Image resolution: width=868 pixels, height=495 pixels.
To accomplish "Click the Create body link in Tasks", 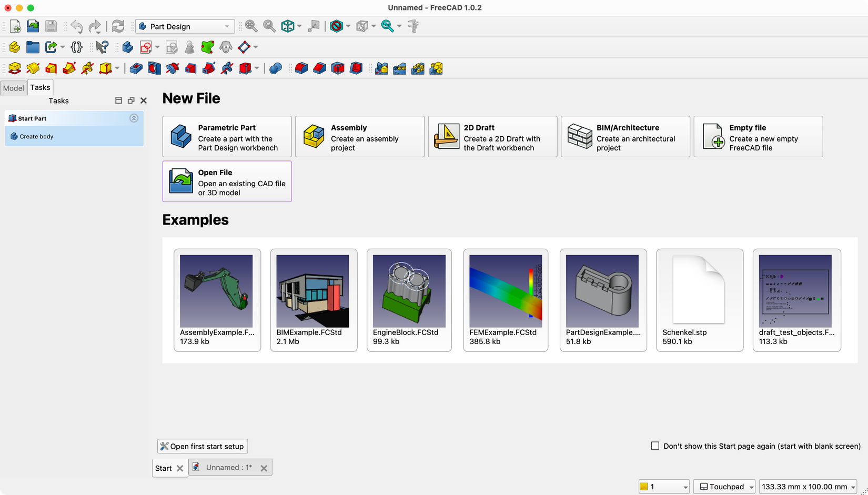I will tap(37, 136).
